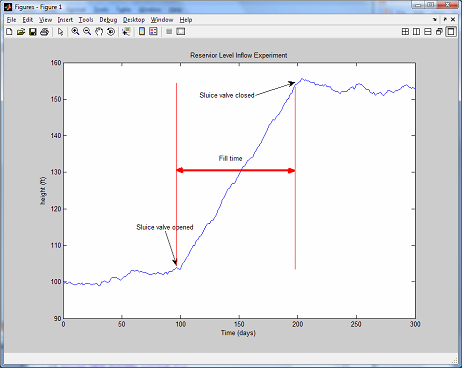Close Figure 1 using small X
The image size is (463, 370).
tap(453, 19)
